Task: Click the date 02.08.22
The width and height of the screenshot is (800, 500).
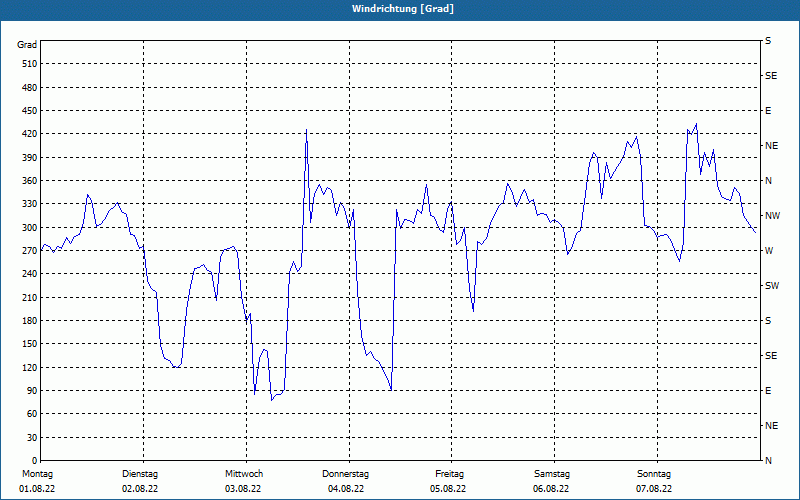Action: 140,489
